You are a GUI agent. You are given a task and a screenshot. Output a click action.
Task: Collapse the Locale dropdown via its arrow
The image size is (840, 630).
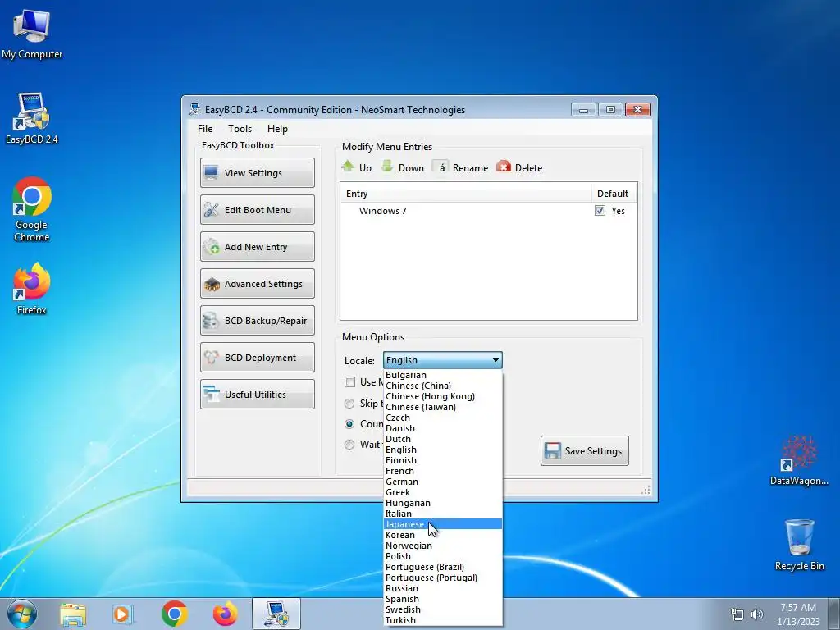[495, 360]
